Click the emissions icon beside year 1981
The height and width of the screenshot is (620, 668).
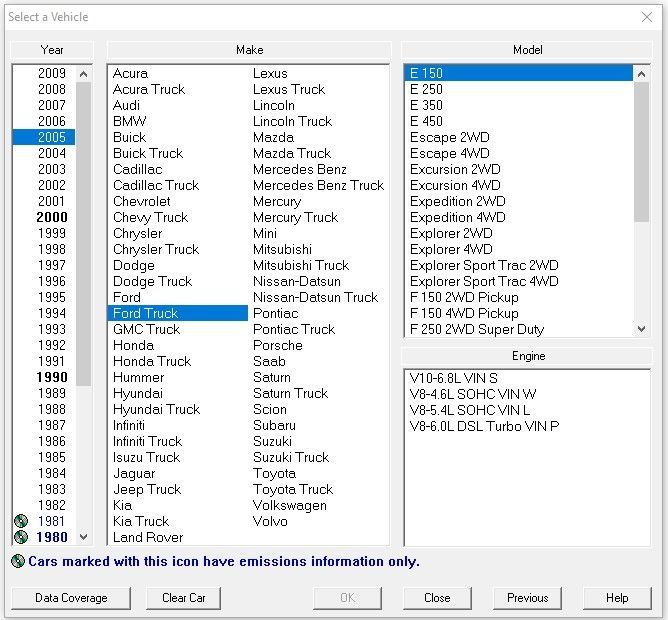coord(21,521)
